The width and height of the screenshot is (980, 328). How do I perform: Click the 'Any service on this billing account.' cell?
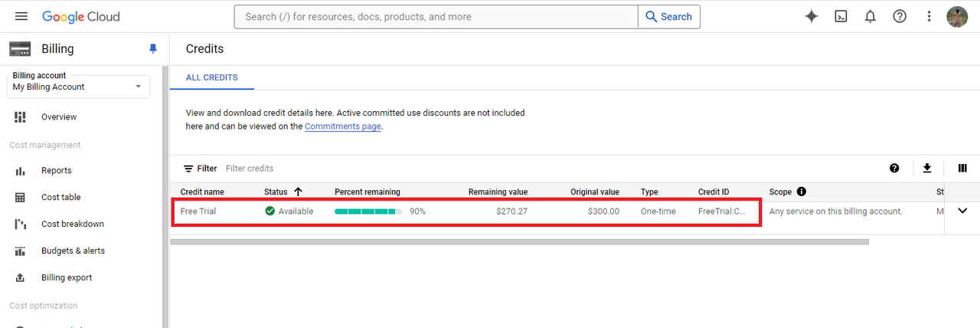point(836,211)
